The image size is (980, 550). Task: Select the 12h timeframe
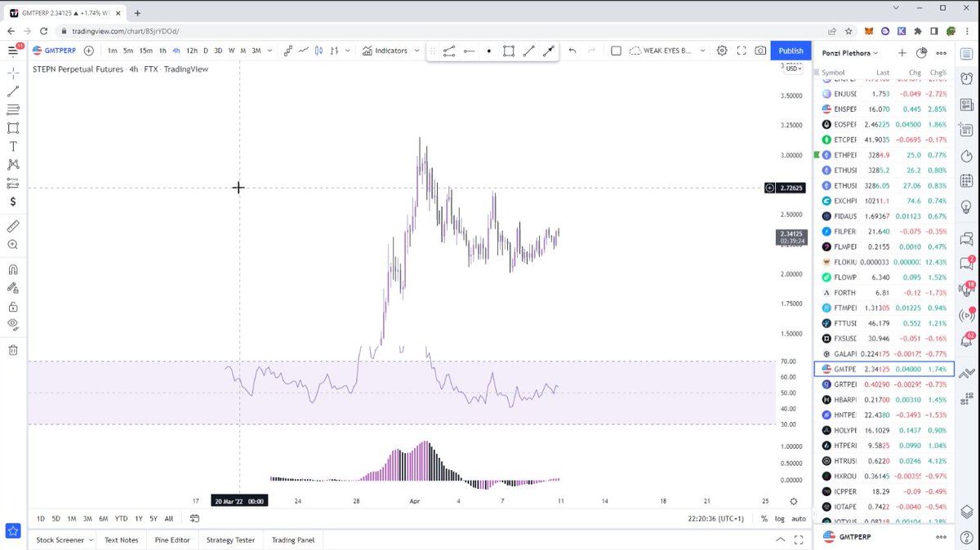(192, 51)
